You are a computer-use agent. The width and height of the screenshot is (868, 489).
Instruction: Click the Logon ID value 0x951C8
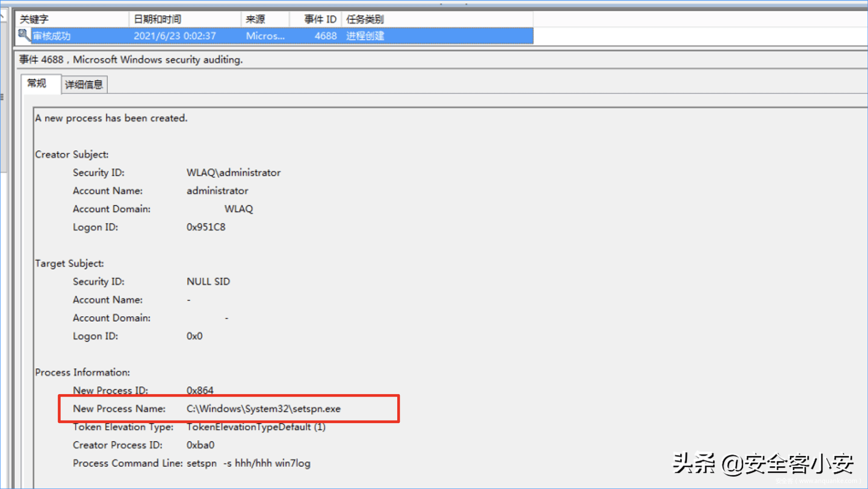pyautogui.click(x=206, y=227)
